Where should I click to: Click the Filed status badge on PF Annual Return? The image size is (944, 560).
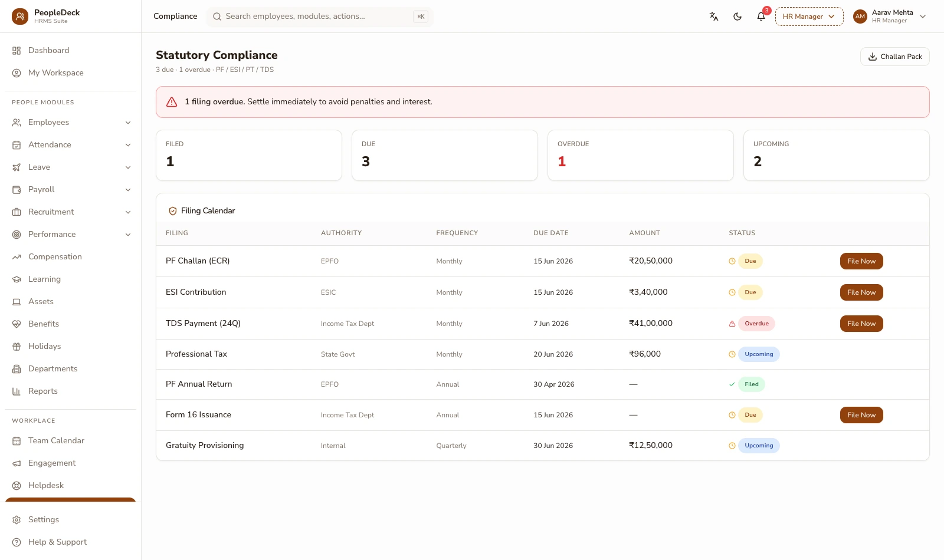coord(752,384)
